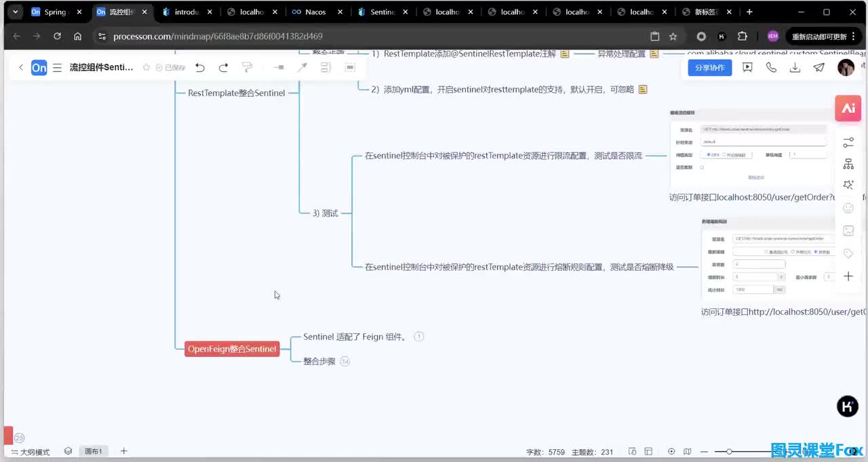Select the 限流配置 test node text
The image size is (868, 462).
coord(503,155)
